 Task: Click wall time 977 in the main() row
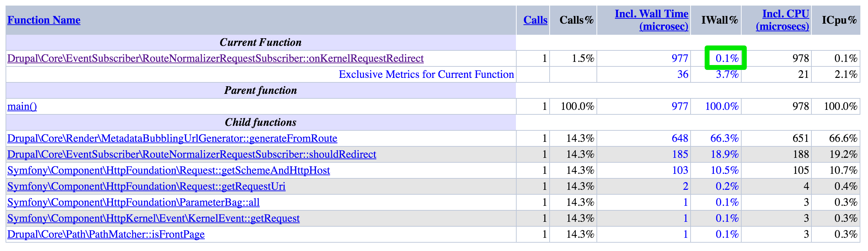pos(680,106)
